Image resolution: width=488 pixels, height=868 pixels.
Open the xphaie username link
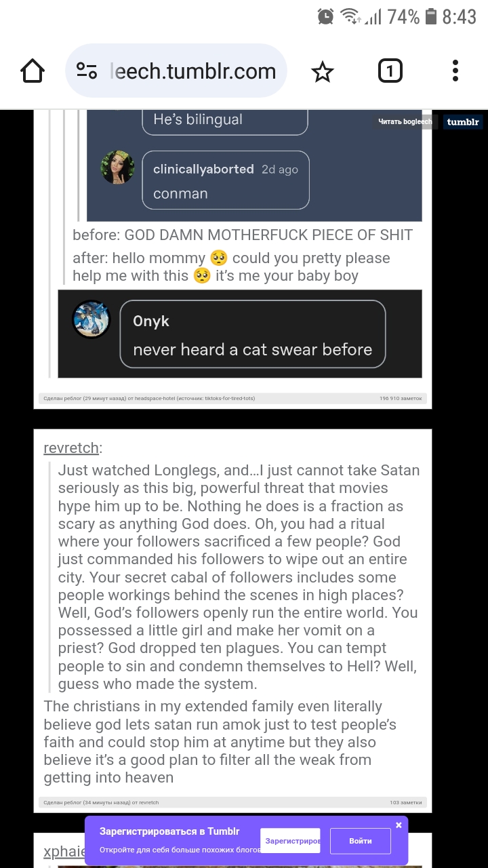coord(64,852)
